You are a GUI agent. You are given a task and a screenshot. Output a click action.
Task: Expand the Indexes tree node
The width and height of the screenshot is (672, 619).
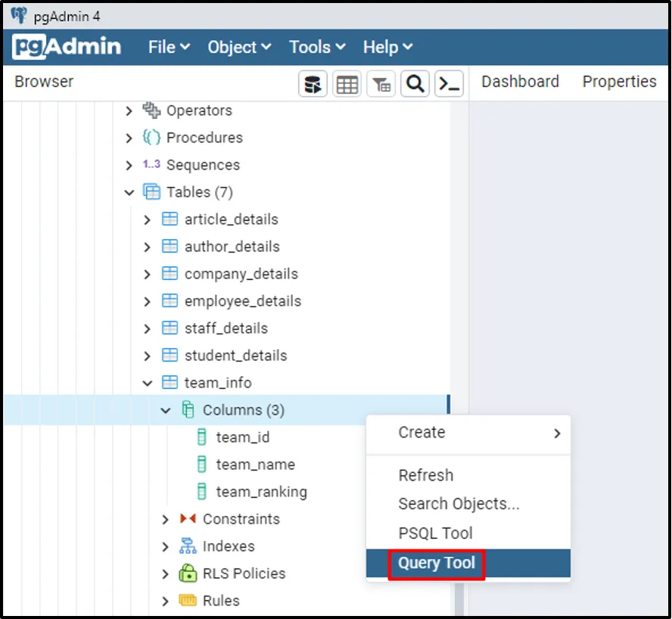point(166,546)
